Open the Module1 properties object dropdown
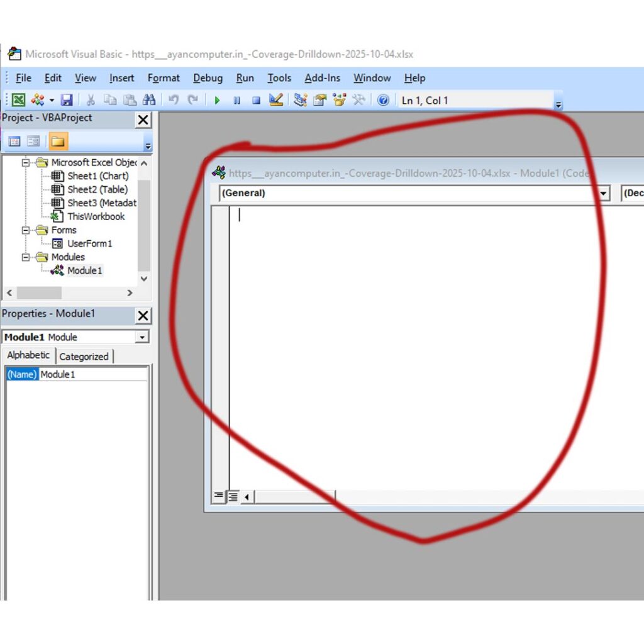The height and width of the screenshot is (644, 644). click(143, 337)
